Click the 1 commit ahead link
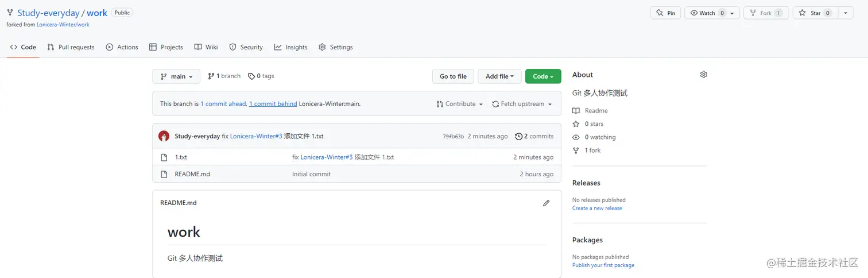Viewport: 868px width, 278px height. tap(223, 104)
